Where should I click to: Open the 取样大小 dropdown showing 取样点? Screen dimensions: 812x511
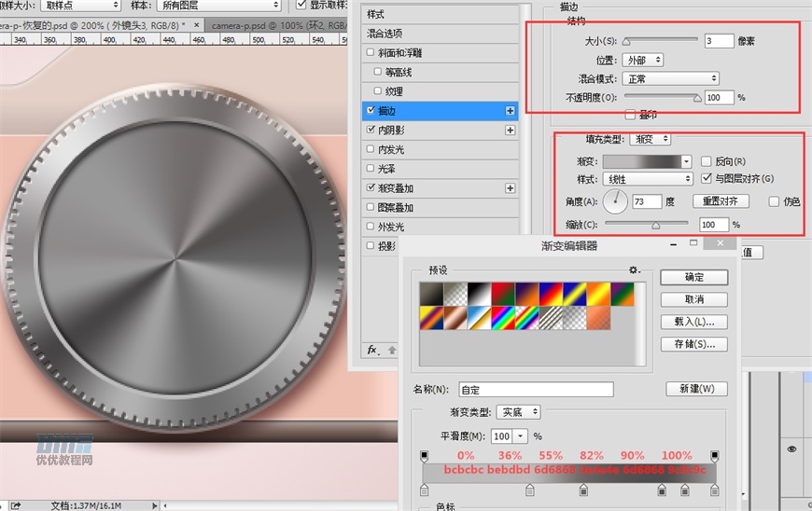click(81, 6)
